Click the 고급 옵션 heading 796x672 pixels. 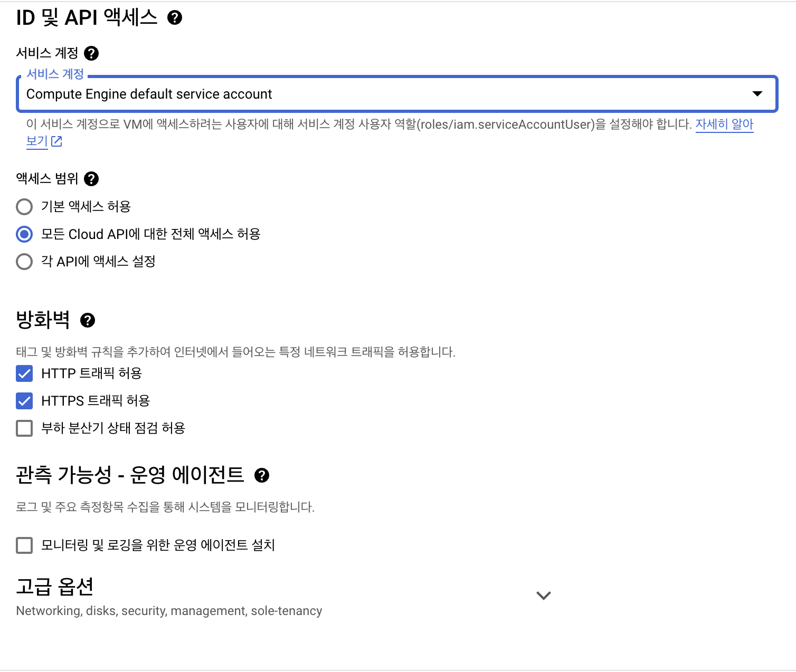[55, 586]
